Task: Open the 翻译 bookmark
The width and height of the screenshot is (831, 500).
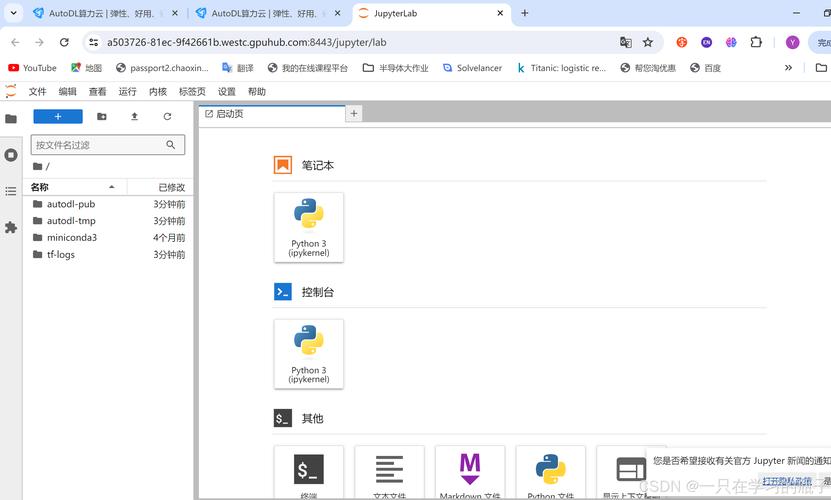Action: [x=238, y=68]
